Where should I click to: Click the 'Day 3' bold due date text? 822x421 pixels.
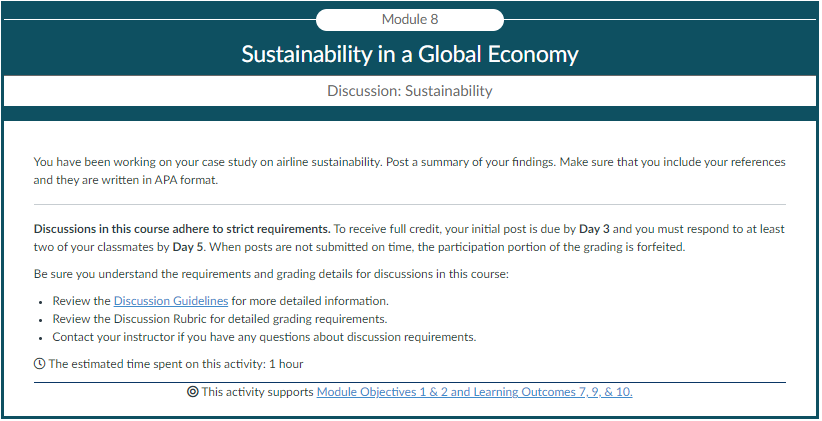coord(594,229)
